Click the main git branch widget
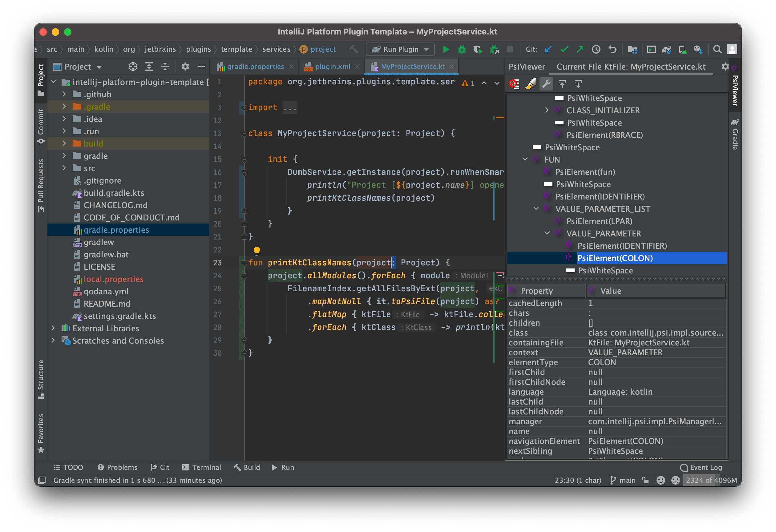The height and width of the screenshot is (532, 776). [x=623, y=480]
